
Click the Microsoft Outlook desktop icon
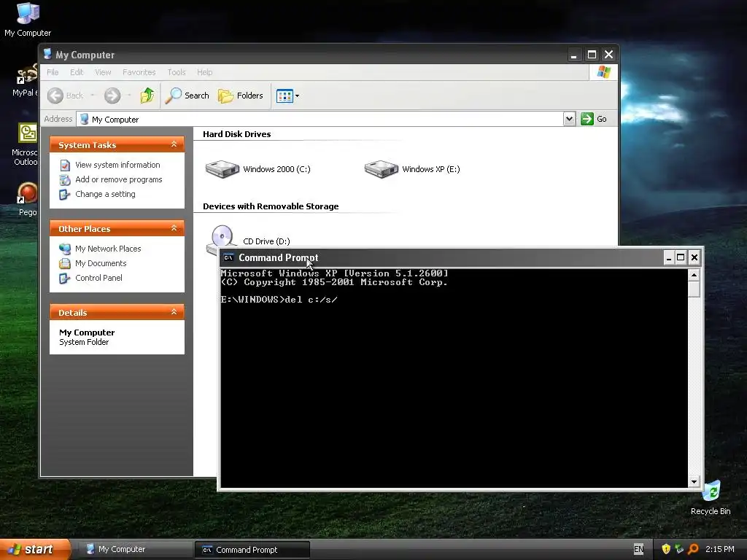click(26, 145)
